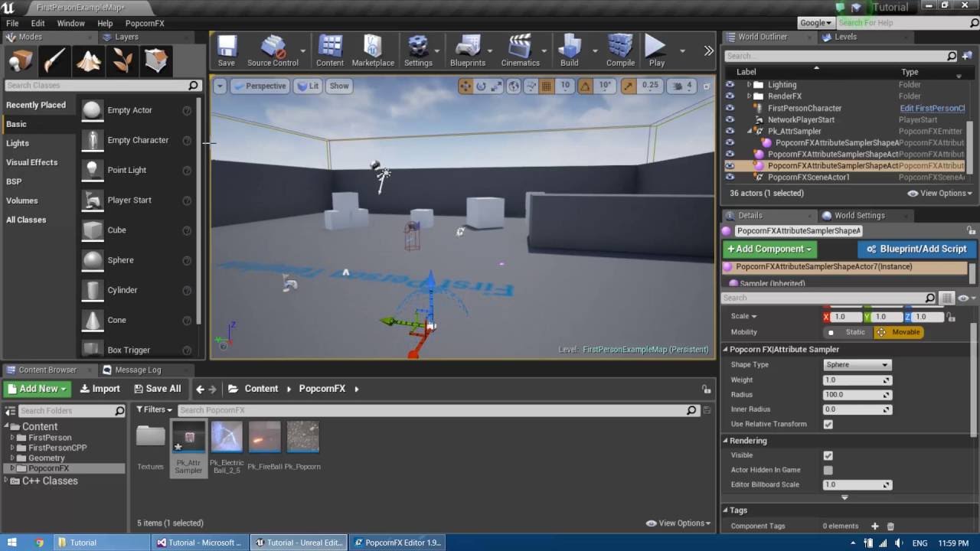
Task: Toggle grid snapping in viewport
Action: pyautogui.click(x=547, y=86)
